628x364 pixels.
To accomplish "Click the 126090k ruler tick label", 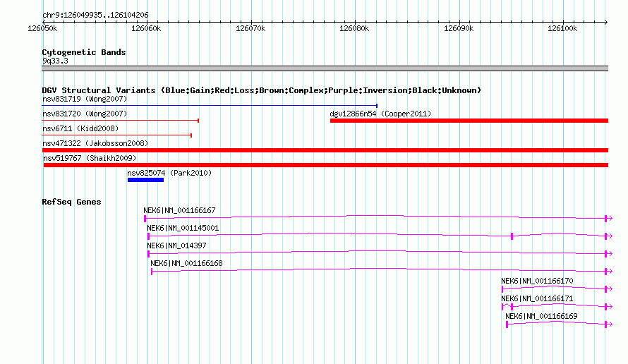I will pyautogui.click(x=459, y=28).
